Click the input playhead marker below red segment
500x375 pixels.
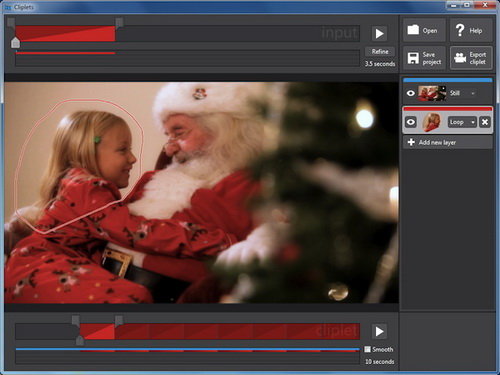tap(15, 43)
